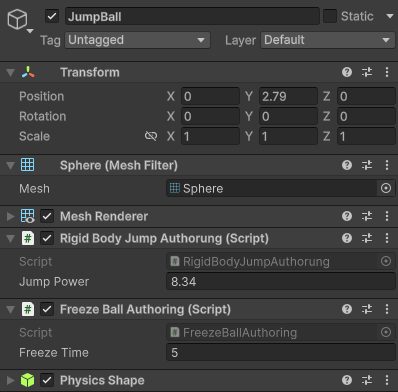Open Transform help reference

347,72
